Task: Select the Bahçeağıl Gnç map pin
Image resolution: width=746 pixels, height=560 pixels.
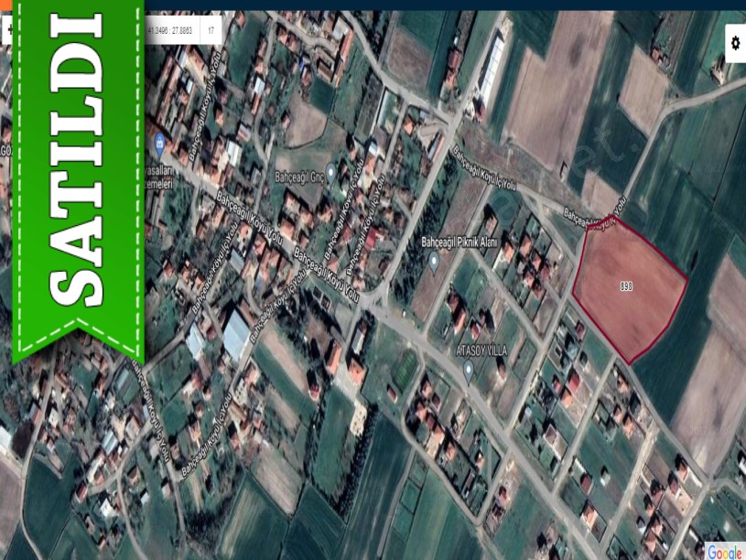Action: coord(330,172)
